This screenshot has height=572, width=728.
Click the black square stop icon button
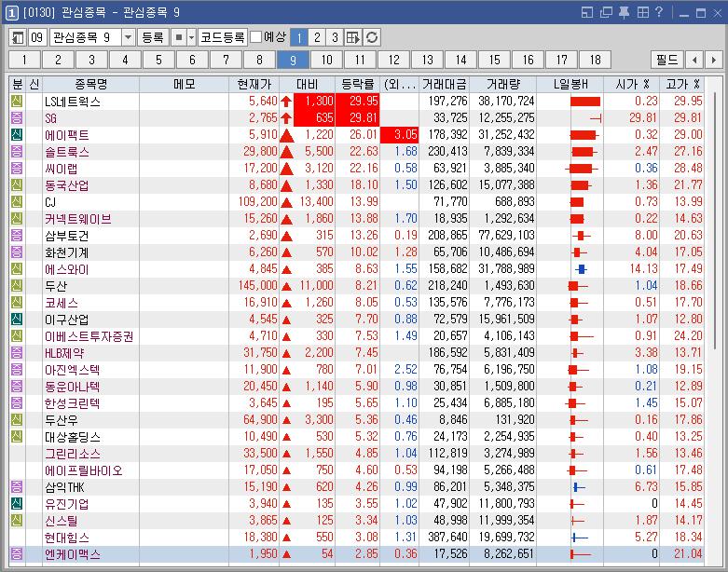pos(179,37)
